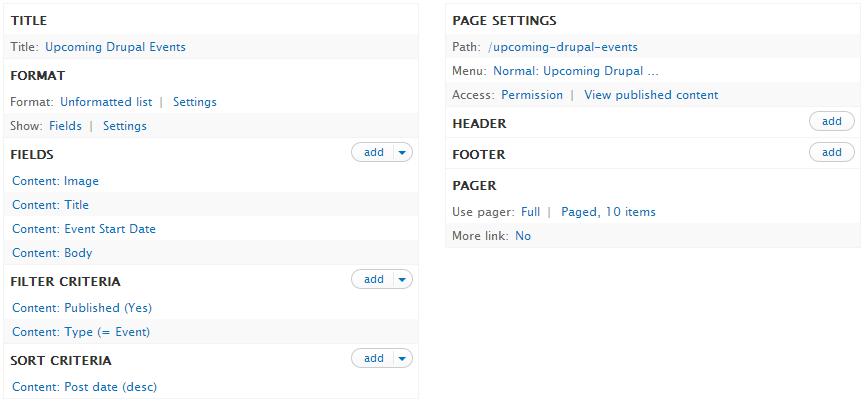Edit Content: Published (Yes) filter
The height and width of the screenshot is (403, 867).
(x=82, y=308)
